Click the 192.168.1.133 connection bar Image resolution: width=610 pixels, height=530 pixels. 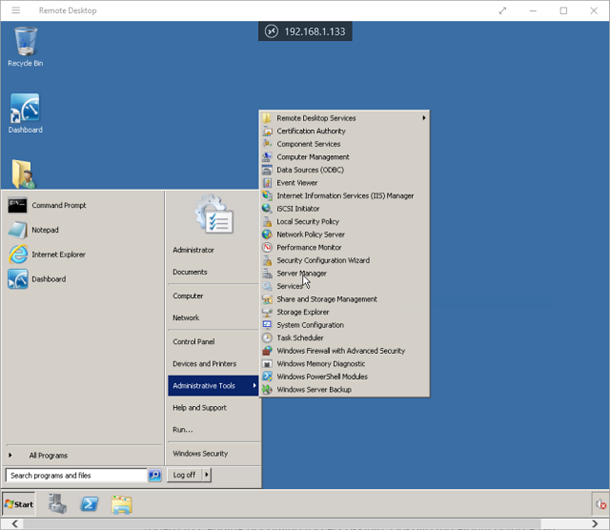(305, 31)
